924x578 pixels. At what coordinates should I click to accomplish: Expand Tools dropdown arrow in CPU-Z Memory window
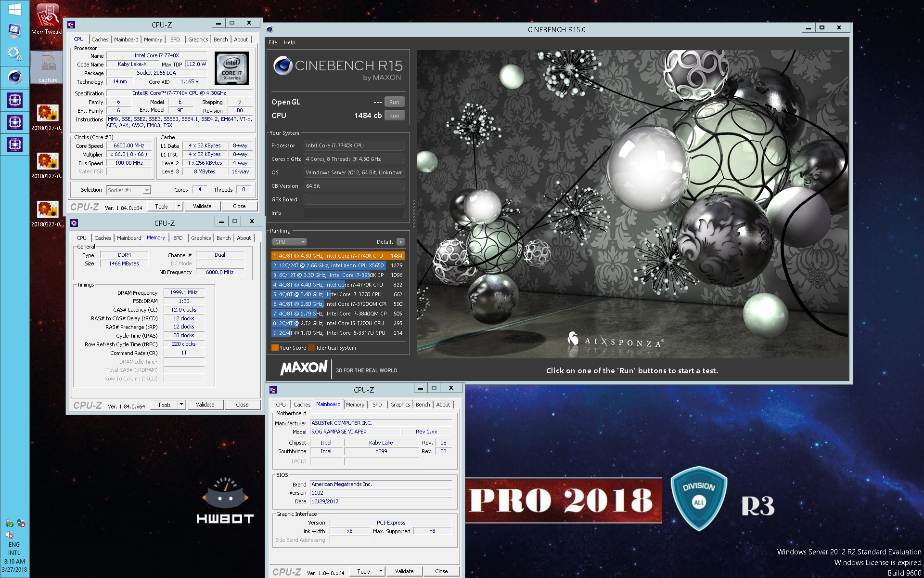click(x=181, y=405)
